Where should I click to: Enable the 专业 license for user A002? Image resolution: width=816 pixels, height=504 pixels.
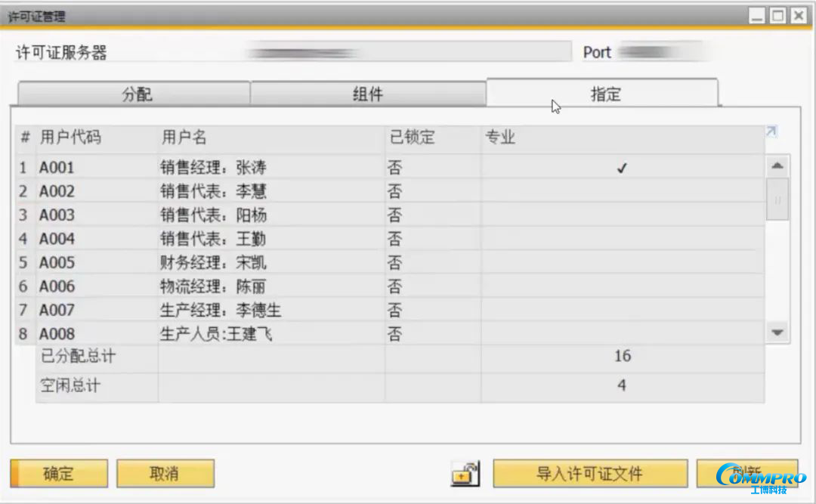[x=621, y=191]
